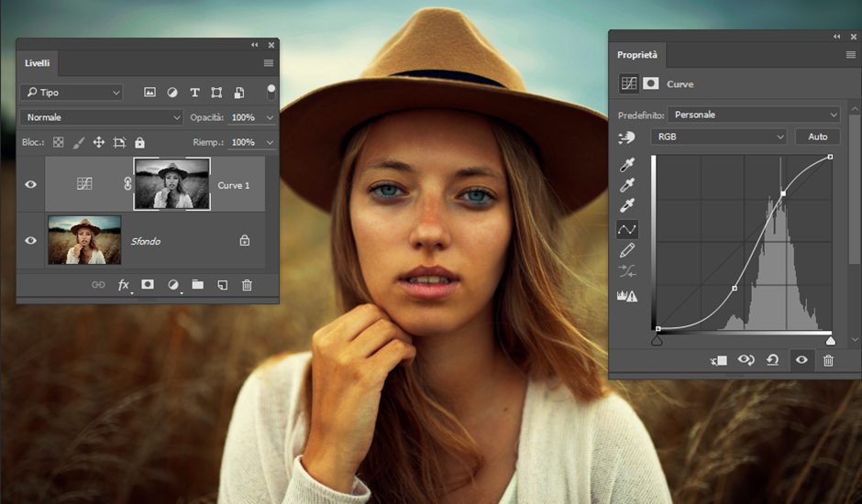Select Curve 1 layer mask thumbnail
Screen dimensions: 862x504
point(172,184)
